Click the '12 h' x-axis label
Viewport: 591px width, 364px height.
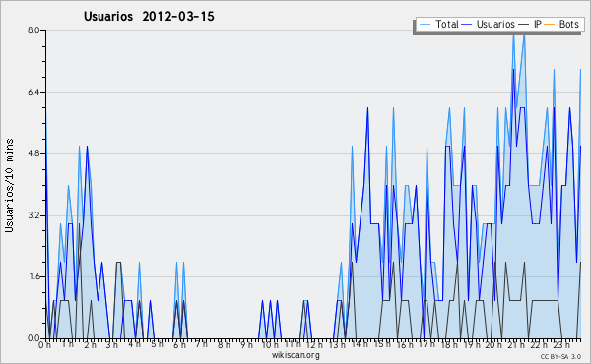tap(314, 344)
